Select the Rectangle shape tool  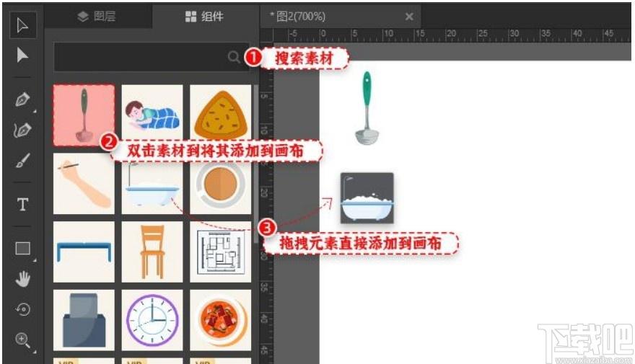pos(22,248)
